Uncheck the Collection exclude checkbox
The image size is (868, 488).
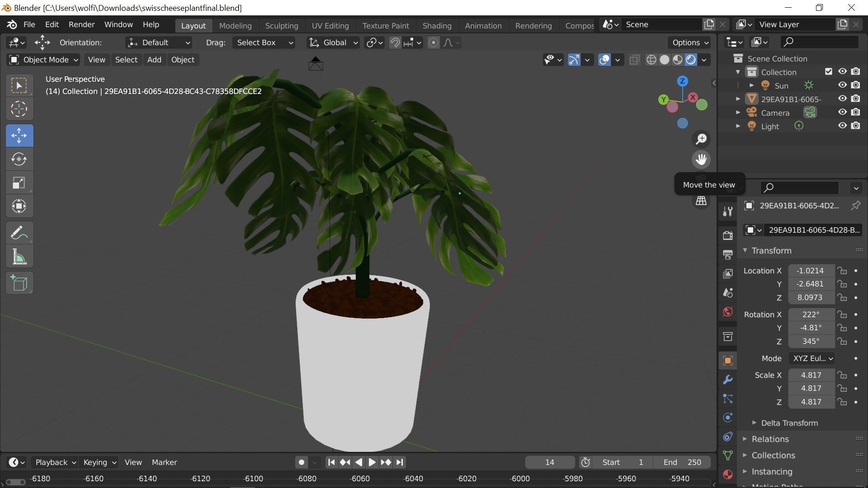click(x=828, y=71)
